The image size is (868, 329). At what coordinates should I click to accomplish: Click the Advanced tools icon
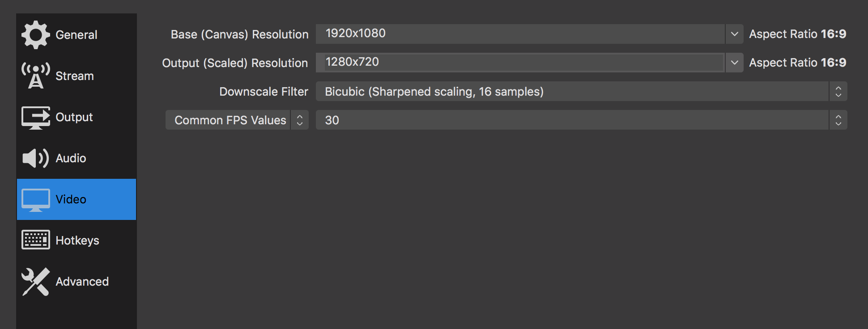(36, 282)
